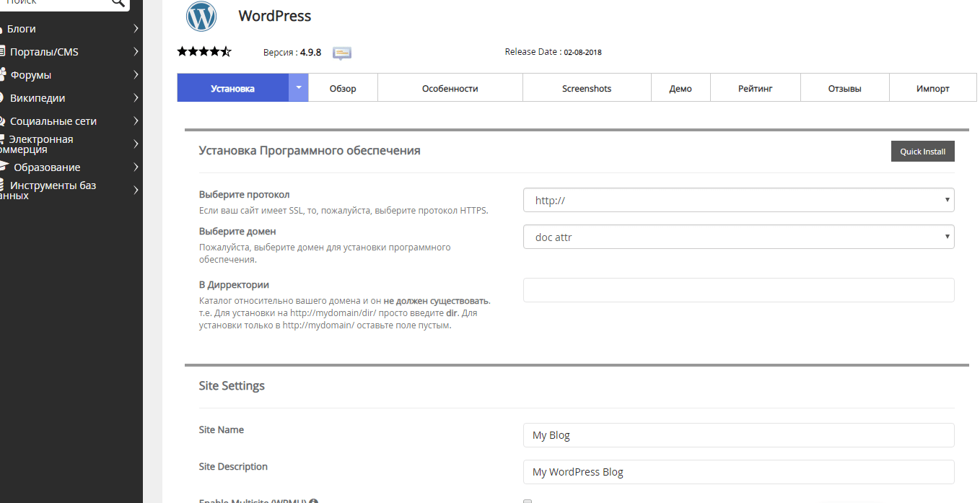Click the 'Выберите протокол' label
Image resolution: width=980 pixels, height=503 pixels.
[244, 195]
